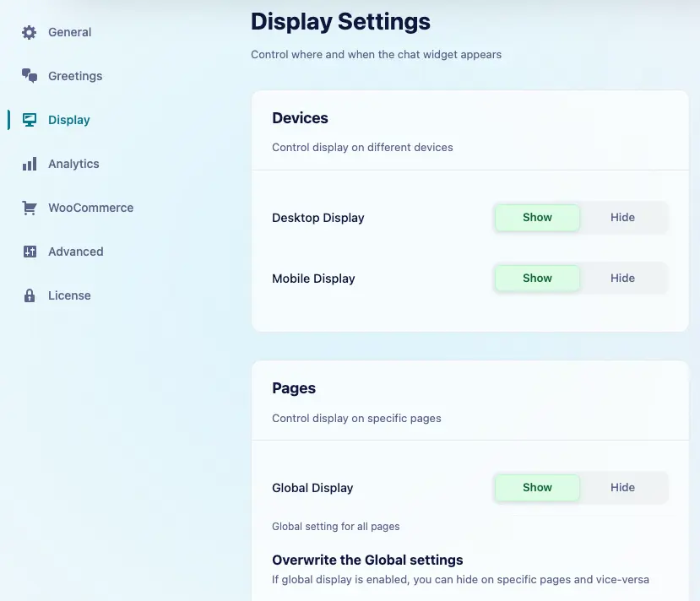The width and height of the screenshot is (700, 601).
Task: Click the Desktop Display label
Action: (x=317, y=218)
